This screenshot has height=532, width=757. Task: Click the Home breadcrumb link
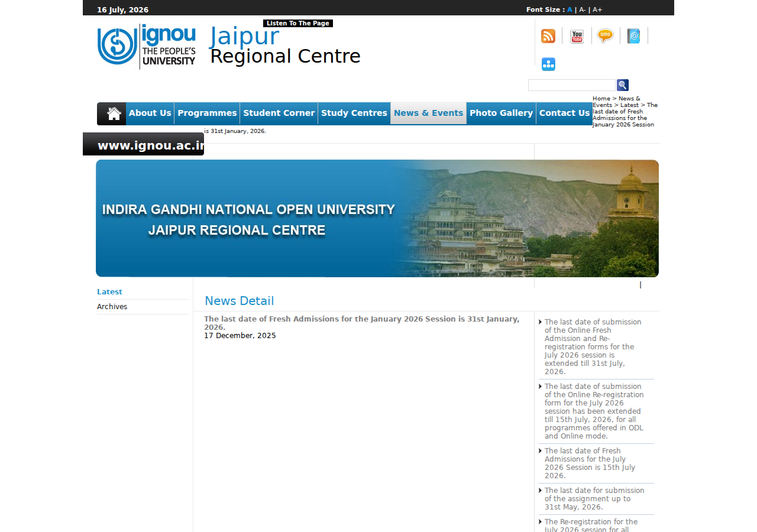601,99
